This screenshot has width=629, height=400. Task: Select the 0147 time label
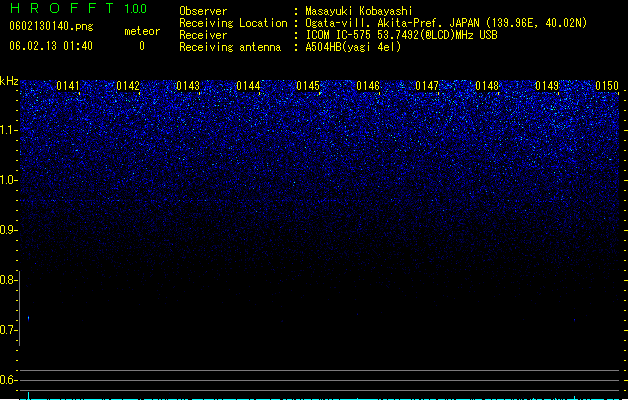(427, 86)
